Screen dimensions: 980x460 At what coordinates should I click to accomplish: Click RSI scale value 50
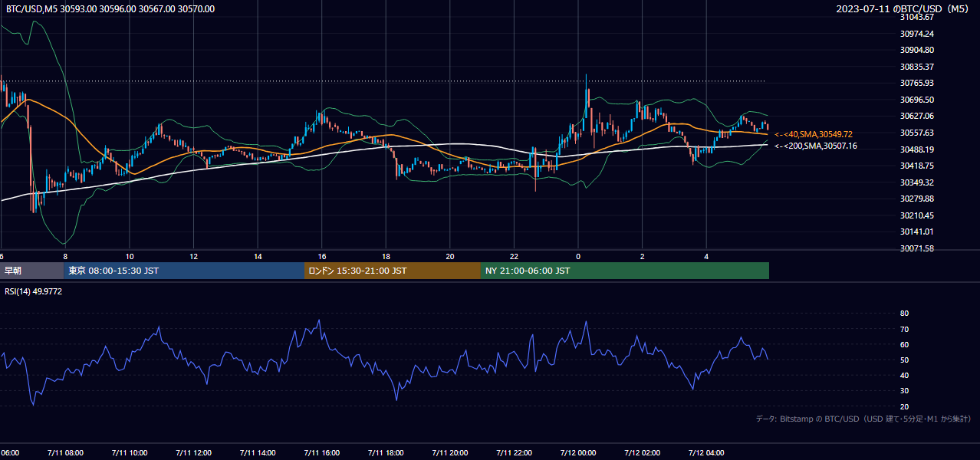point(904,360)
